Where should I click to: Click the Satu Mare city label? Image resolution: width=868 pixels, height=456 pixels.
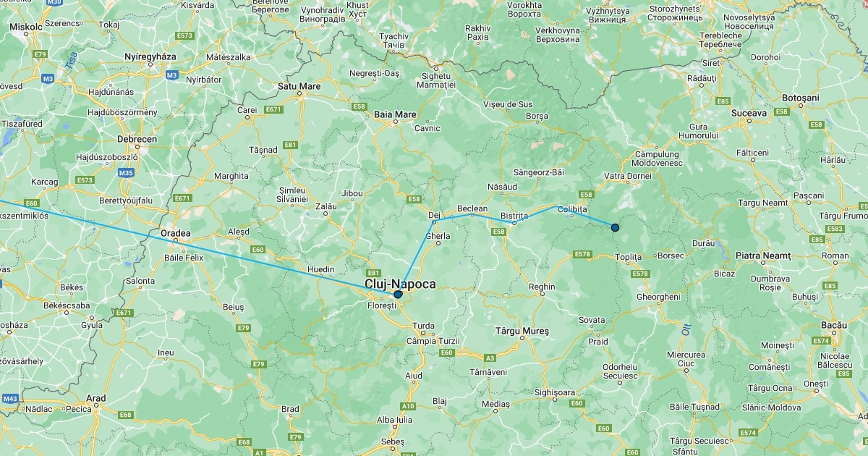(299, 86)
